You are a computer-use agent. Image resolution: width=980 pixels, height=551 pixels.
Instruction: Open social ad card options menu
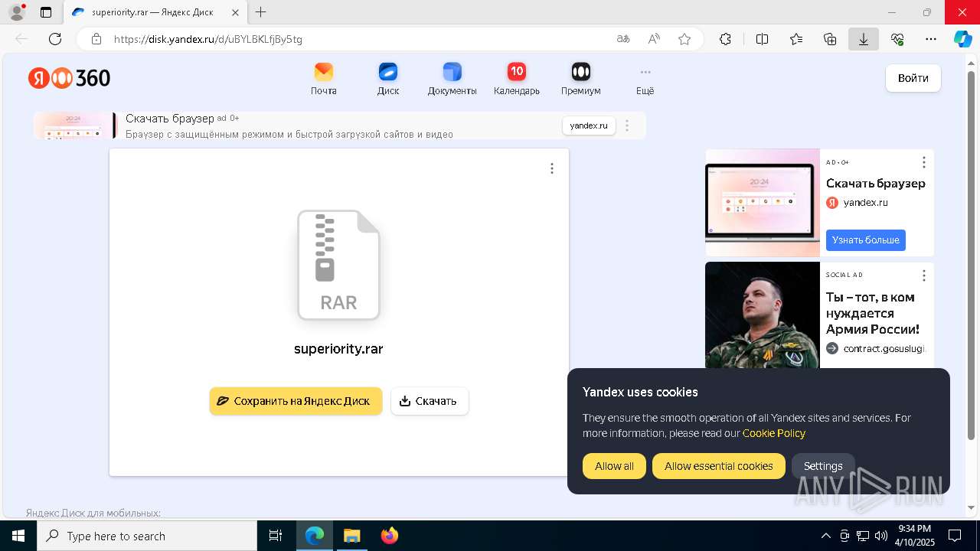(924, 275)
